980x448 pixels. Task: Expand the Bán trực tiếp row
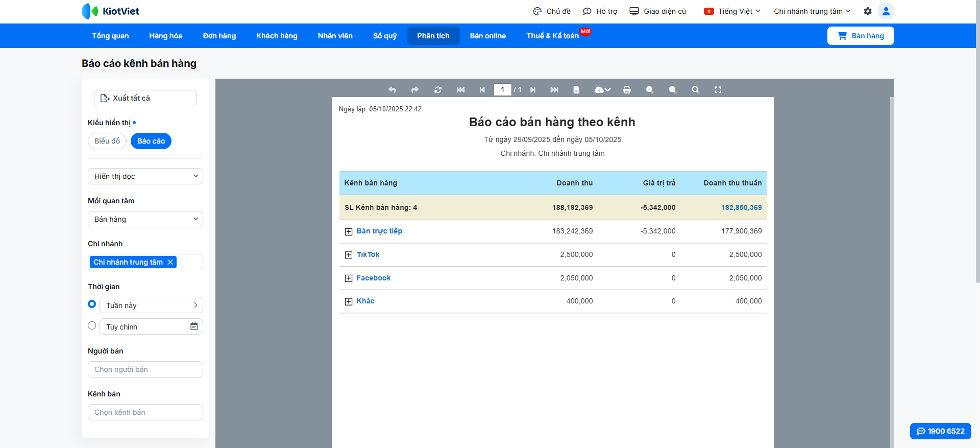349,232
